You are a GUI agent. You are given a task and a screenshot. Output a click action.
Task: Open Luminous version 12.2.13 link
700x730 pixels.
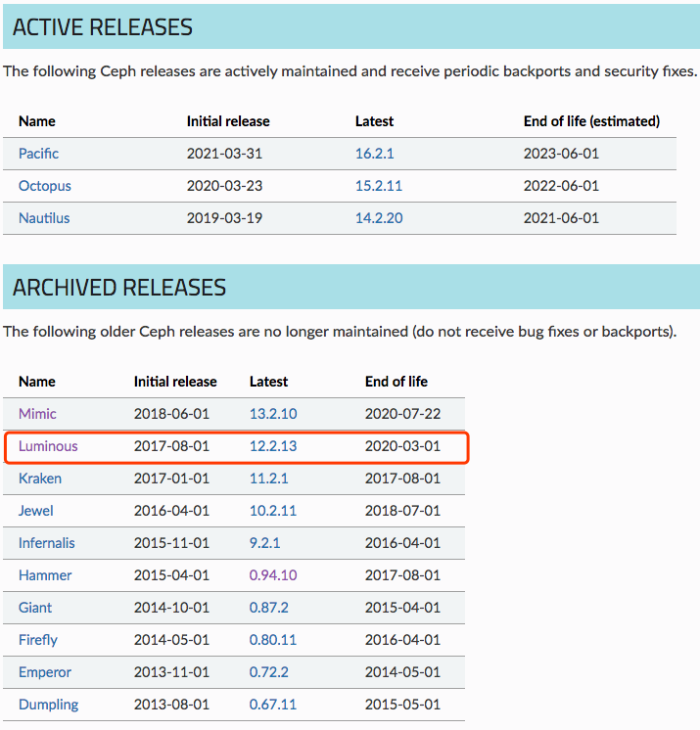point(272,446)
